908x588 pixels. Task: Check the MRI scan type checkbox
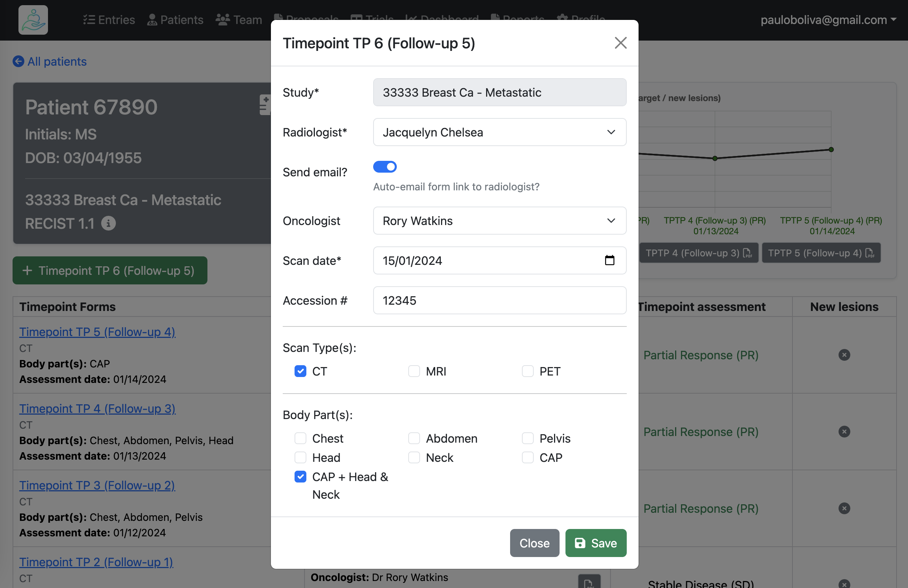pyautogui.click(x=414, y=371)
